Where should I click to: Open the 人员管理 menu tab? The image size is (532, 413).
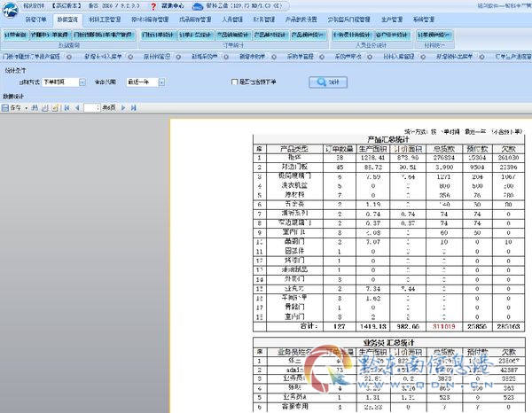(232, 19)
